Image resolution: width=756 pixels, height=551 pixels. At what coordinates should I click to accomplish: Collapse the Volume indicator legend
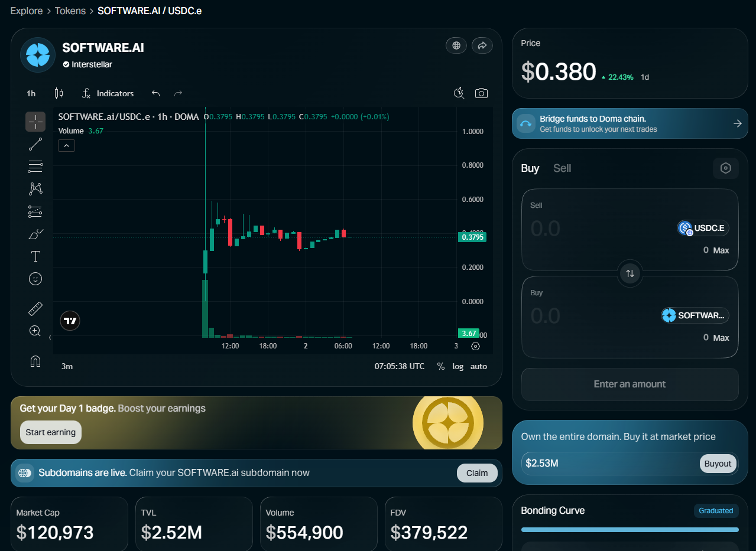66,145
